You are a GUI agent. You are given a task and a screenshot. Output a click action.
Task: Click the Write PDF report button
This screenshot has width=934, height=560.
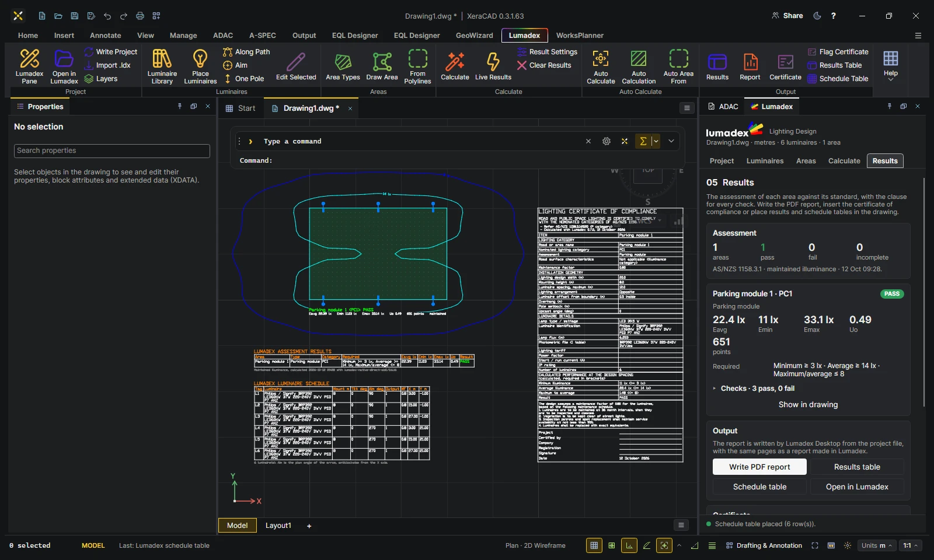[x=759, y=467]
